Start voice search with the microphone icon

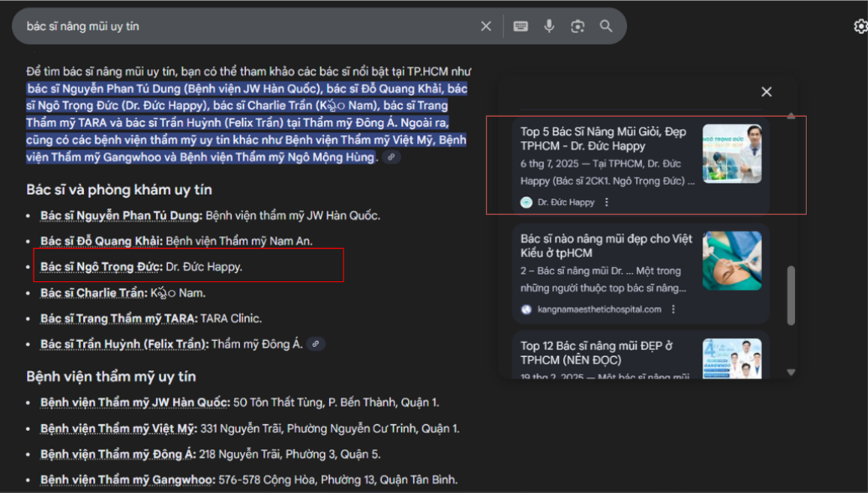(549, 26)
